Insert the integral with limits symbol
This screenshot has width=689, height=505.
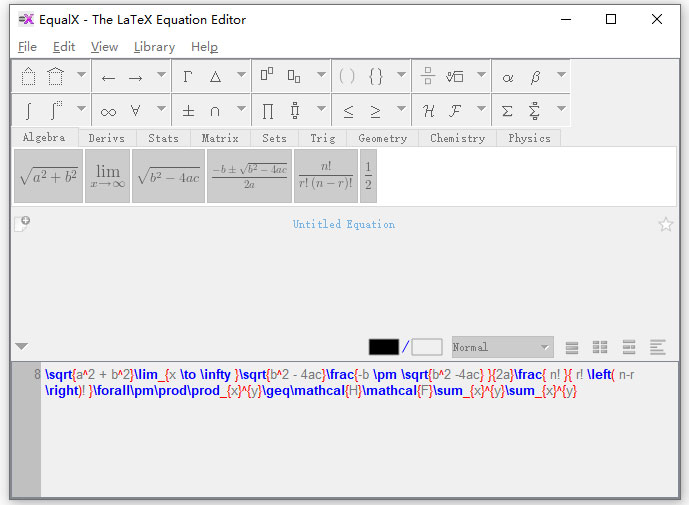pos(56,110)
